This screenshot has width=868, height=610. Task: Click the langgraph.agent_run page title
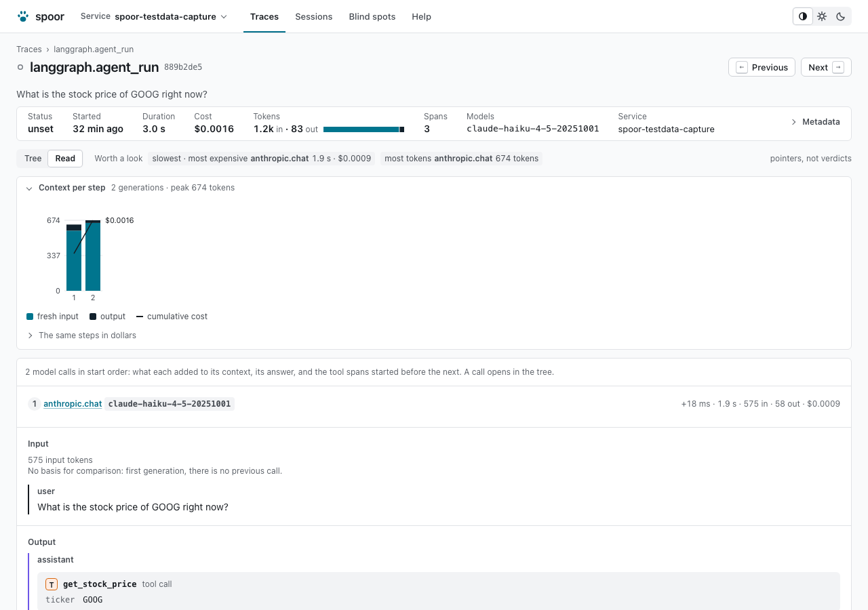tap(94, 67)
